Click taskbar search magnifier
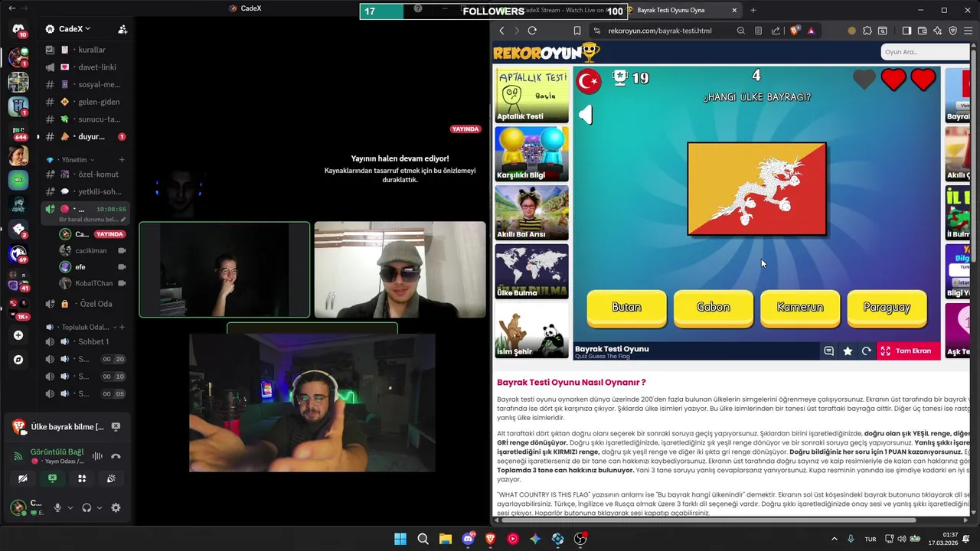 coord(423,539)
